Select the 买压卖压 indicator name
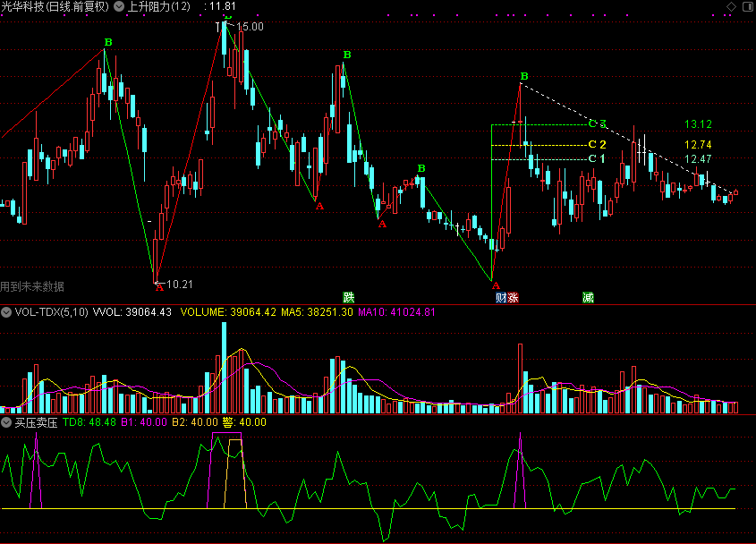The height and width of the screenshot is (544, 756). click(36, 421)
